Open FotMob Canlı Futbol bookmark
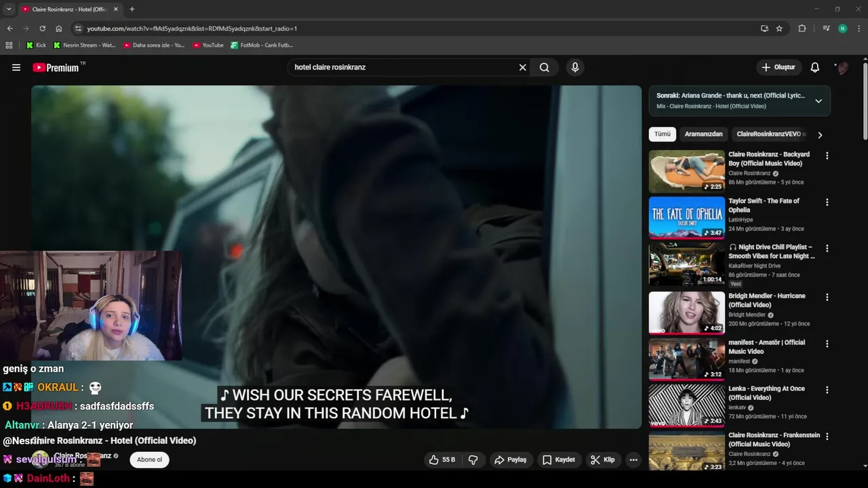The image size is (868, 488). 262,45
